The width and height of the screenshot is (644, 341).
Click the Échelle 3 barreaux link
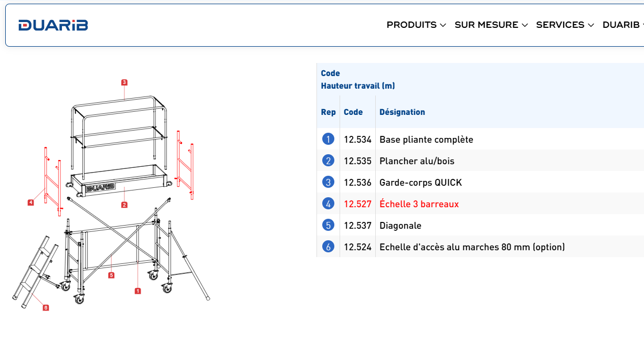point(419,204)
